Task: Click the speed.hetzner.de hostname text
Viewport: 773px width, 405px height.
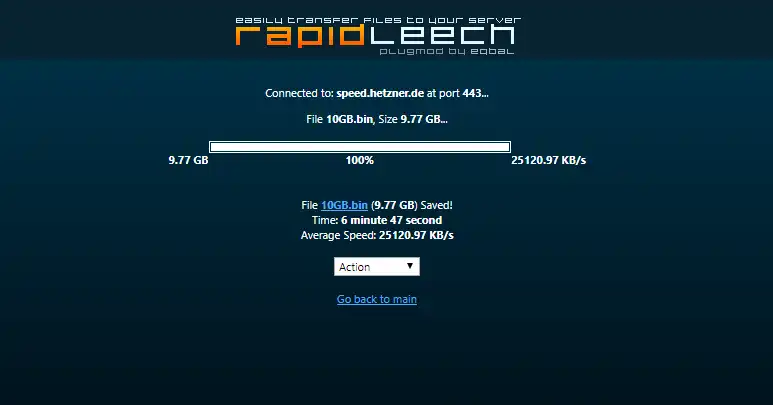Action: click(380, 93)
